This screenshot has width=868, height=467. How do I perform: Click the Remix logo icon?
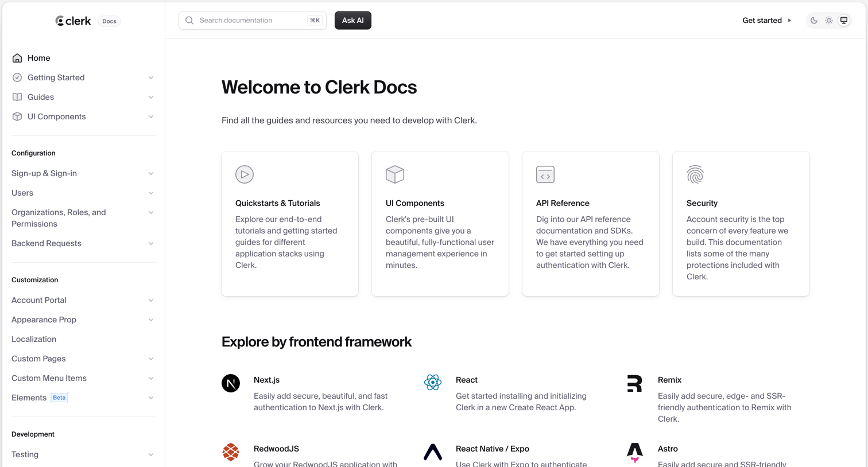[635, 383]
